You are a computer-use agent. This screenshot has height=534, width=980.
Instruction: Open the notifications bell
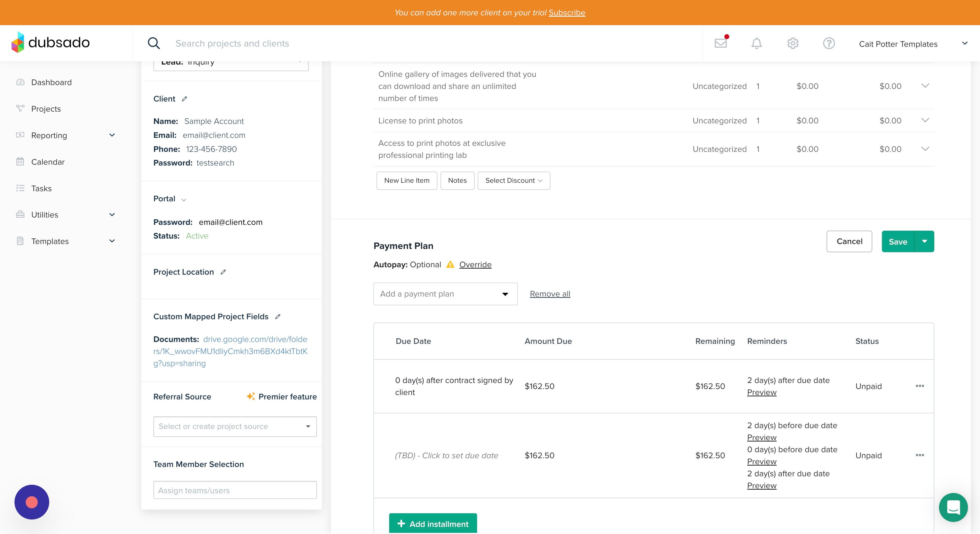(x=756, y=43)
